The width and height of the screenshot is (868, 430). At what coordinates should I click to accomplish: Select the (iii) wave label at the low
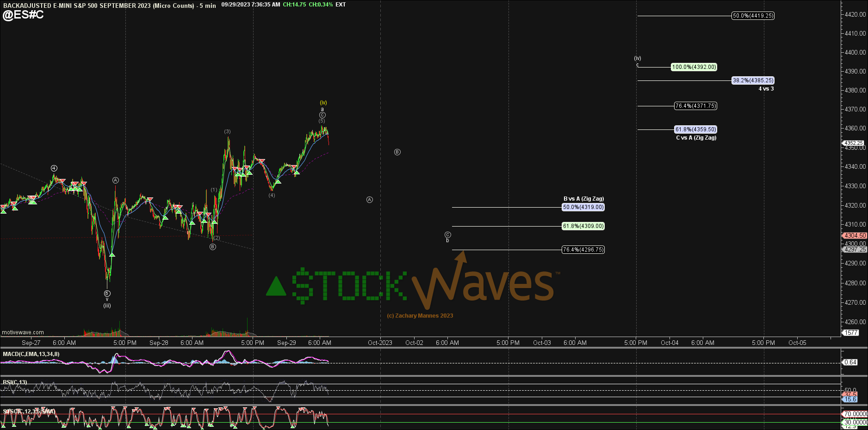(107, 306)
